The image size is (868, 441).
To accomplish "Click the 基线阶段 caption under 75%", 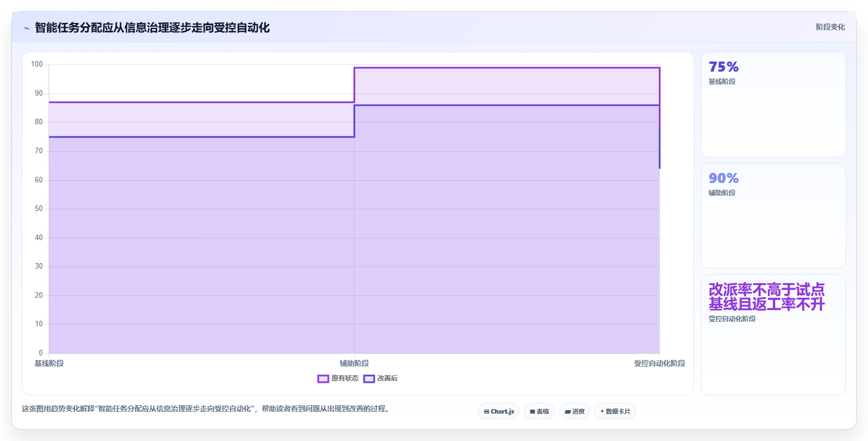I will click(x=722, y=82).
